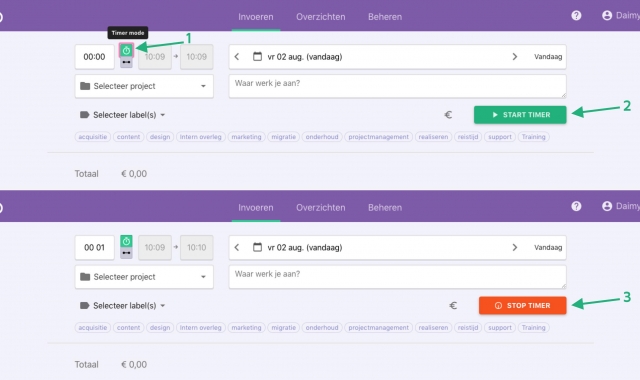640x380 pixels.
Task: Open the Overzichten tab in top header
Action: (320, 17)
